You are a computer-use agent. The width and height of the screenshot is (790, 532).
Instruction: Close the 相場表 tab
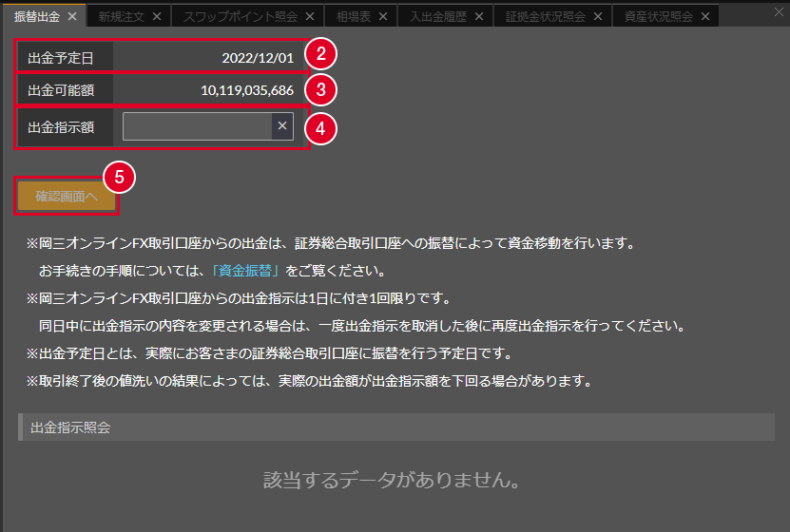tap(383, 16)
